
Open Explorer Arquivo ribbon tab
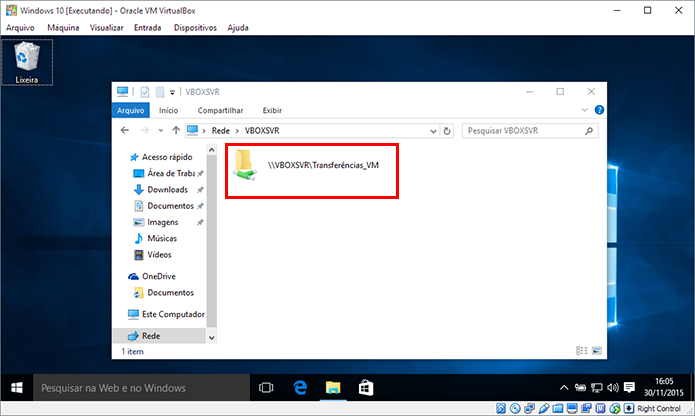[131, 110]
